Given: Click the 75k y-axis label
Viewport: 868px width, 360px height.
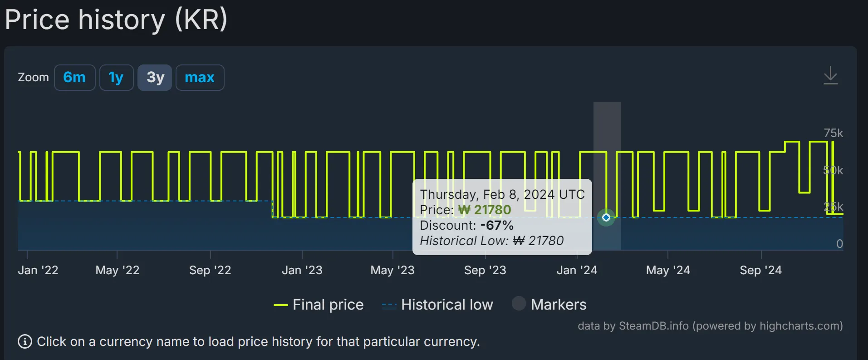Looking at the screenshot, I should click(833, 133).
